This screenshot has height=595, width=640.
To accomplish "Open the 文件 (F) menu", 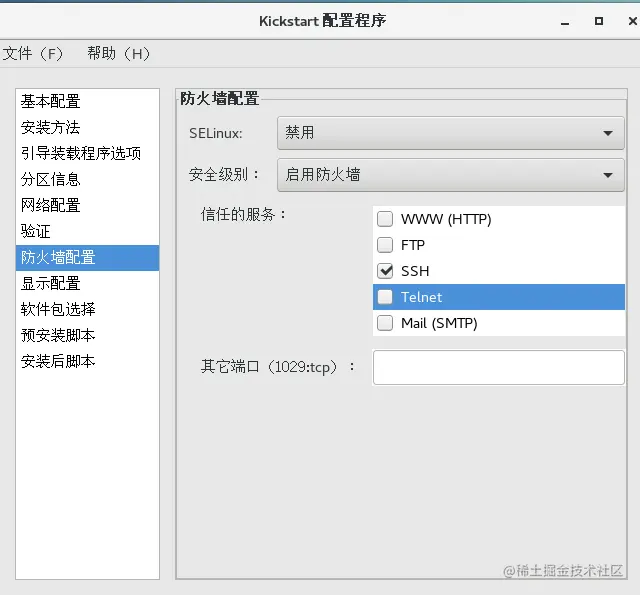I will pos(32,53).
